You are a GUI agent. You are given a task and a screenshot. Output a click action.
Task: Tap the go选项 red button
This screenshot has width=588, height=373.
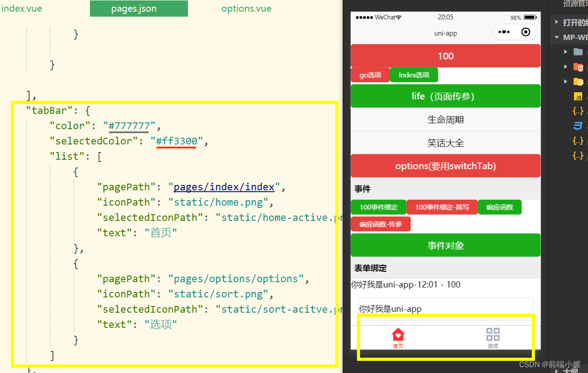click(370, 75)
